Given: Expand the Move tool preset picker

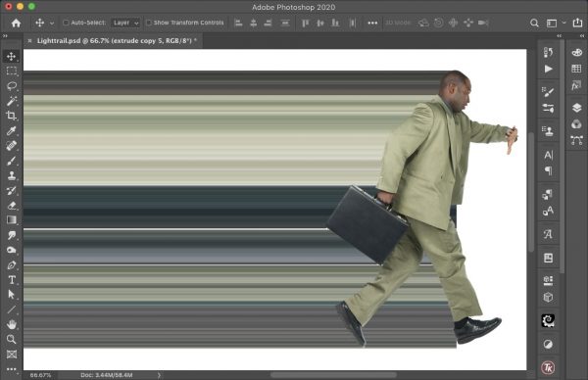Looking at the screenshot, I should point(52,24).
